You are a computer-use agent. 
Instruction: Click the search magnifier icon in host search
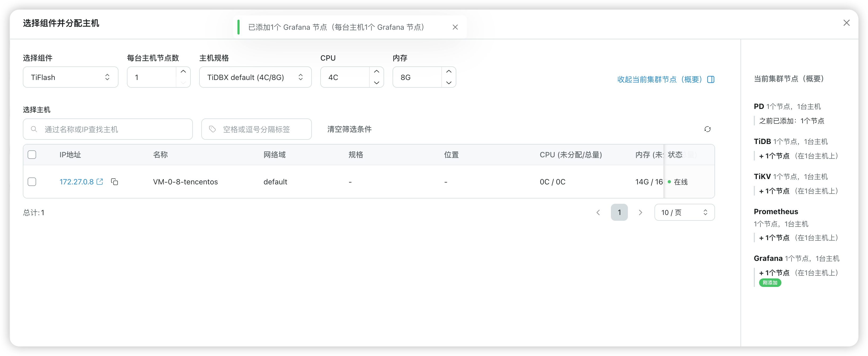click(34, 129)
